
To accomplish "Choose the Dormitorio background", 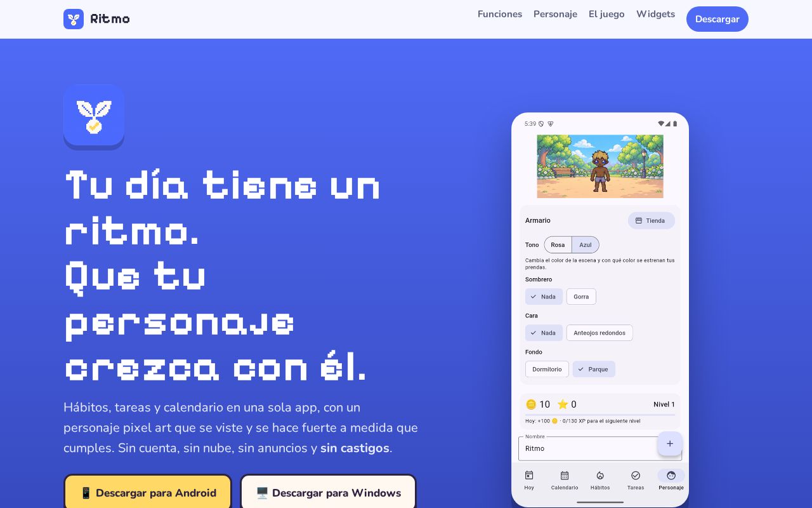I will click(547, 369).
